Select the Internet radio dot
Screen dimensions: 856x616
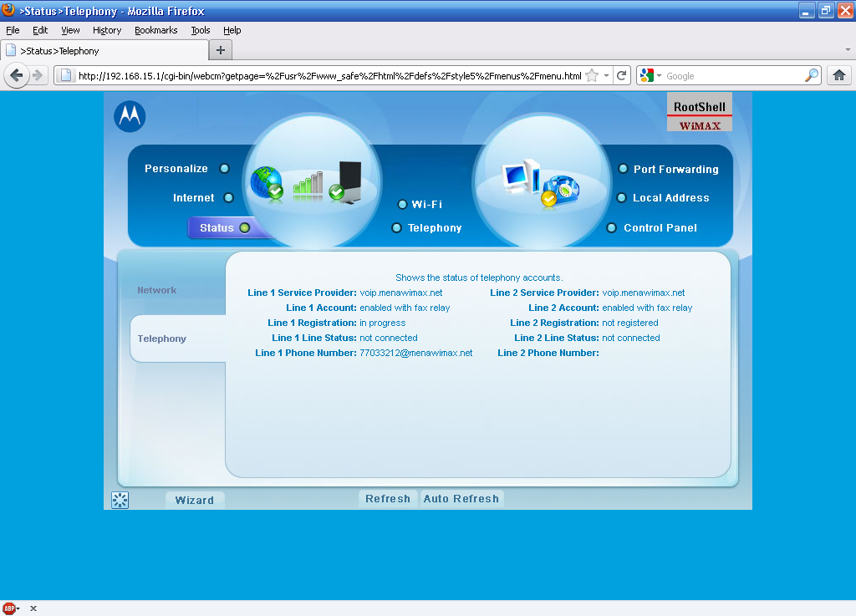tap(229, 197)
